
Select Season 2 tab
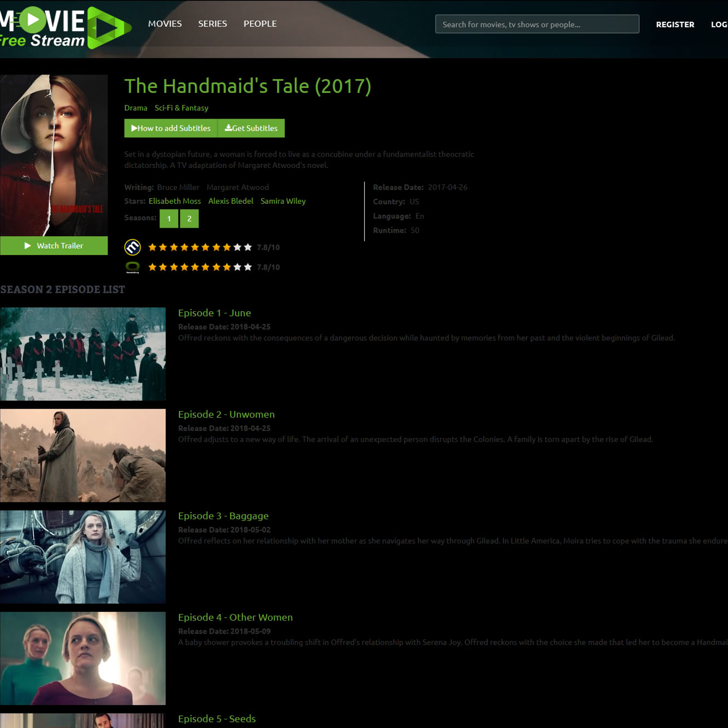[x=189, y=219]
